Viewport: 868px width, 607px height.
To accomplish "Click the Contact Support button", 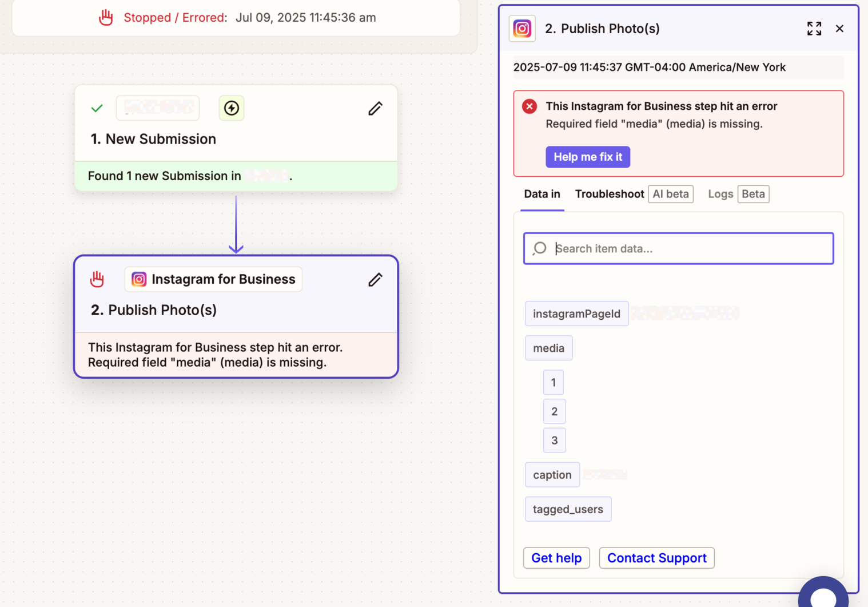I will (656, 558).
